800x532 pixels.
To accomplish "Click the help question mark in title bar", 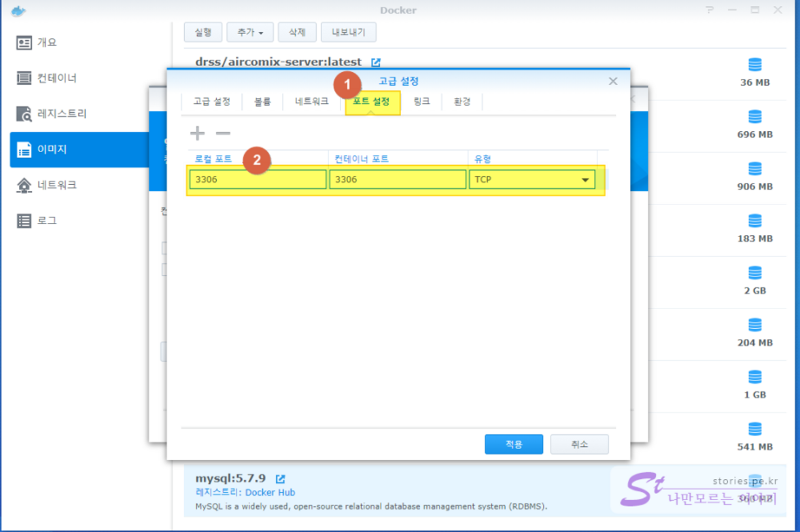I will (710, 10).
